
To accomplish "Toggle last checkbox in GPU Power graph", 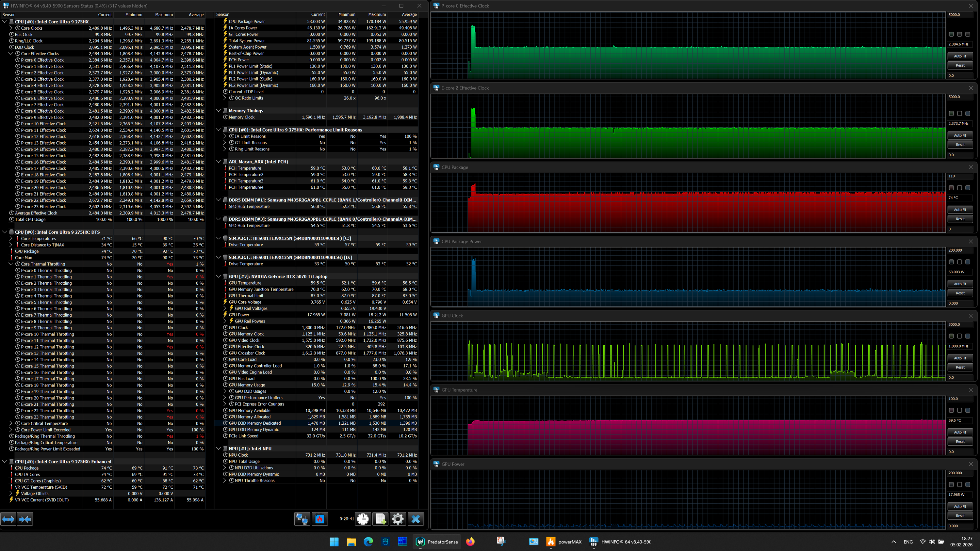I will pos(968,484).
